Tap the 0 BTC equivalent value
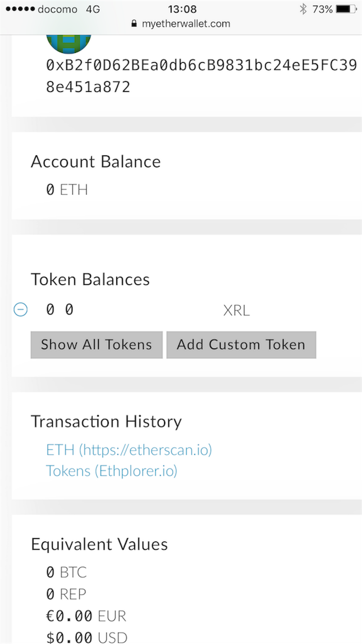362x644 pixels. click(x=67, y=572)
